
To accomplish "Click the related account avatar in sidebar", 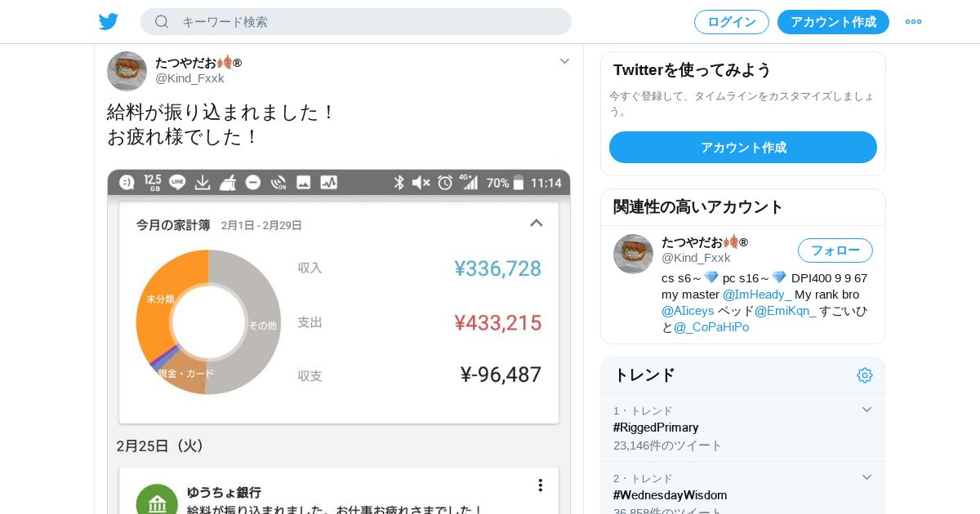I will click(633, 254).
